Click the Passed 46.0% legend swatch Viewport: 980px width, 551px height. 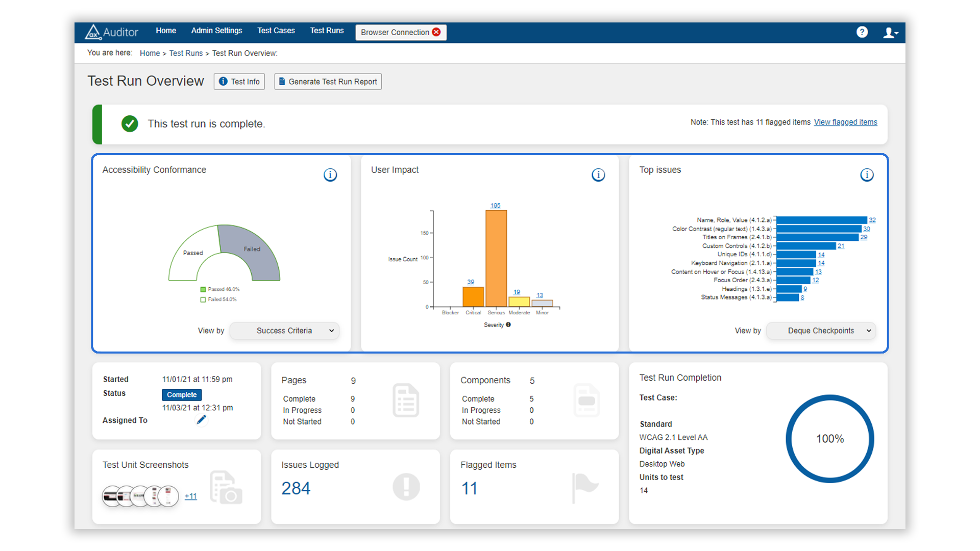pos(203,289)
